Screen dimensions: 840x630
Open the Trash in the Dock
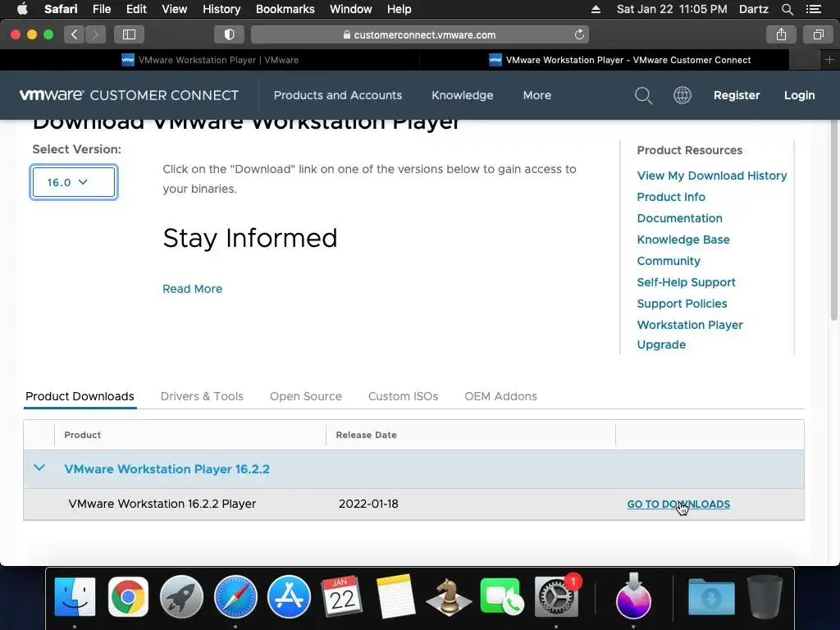click(x=765, y=596)
